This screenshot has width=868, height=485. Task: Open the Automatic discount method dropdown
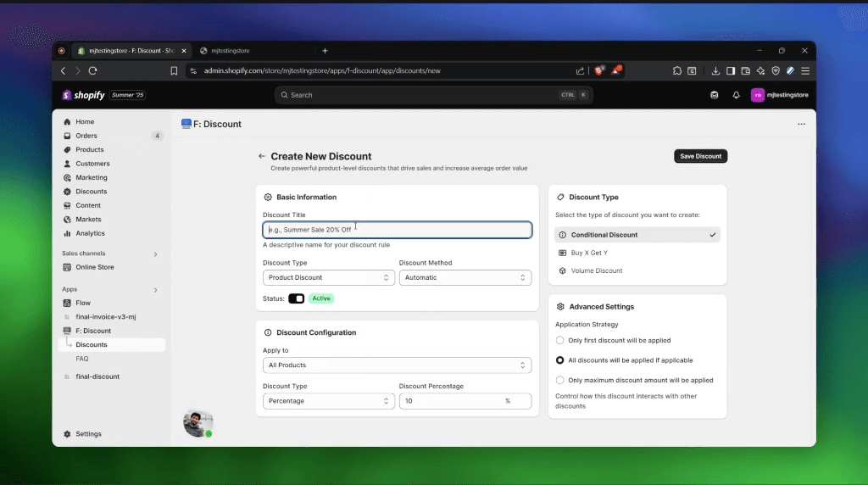pyautogui.click(x=465, y=277)
